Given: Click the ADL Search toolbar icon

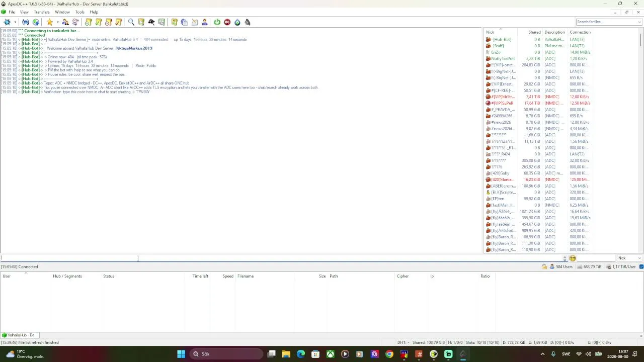Looking at the screenshot, I should point(141,22).
